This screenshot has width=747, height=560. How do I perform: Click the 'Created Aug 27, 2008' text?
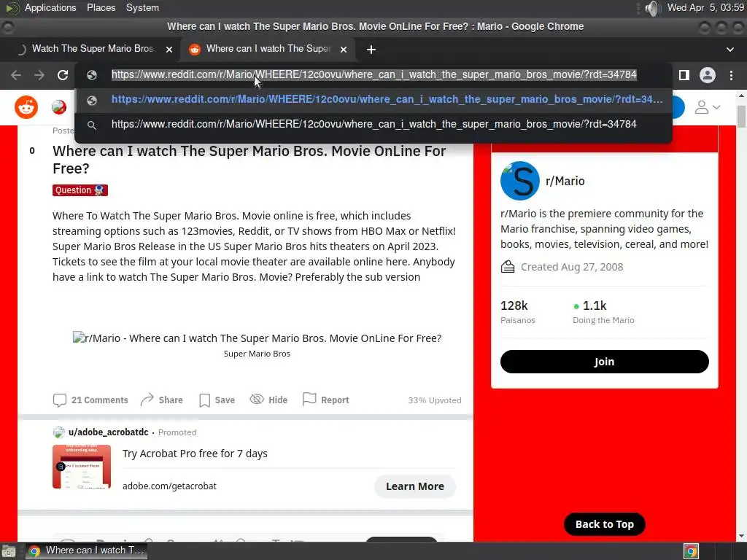click(x=572, y=267)
